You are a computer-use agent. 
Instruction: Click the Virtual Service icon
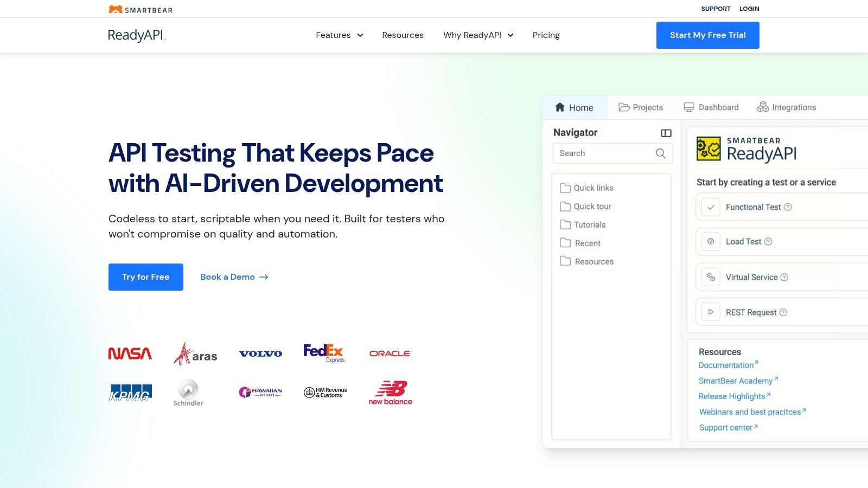(711, 277)
